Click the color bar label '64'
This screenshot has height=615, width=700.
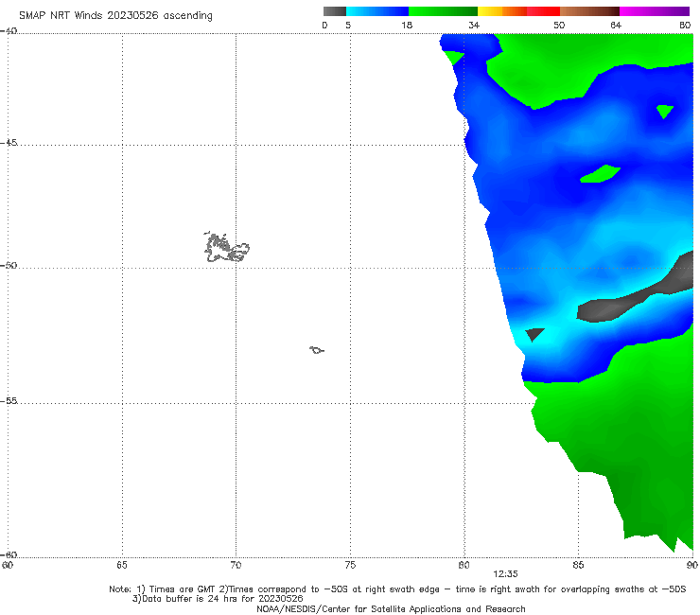coord(616,25)
